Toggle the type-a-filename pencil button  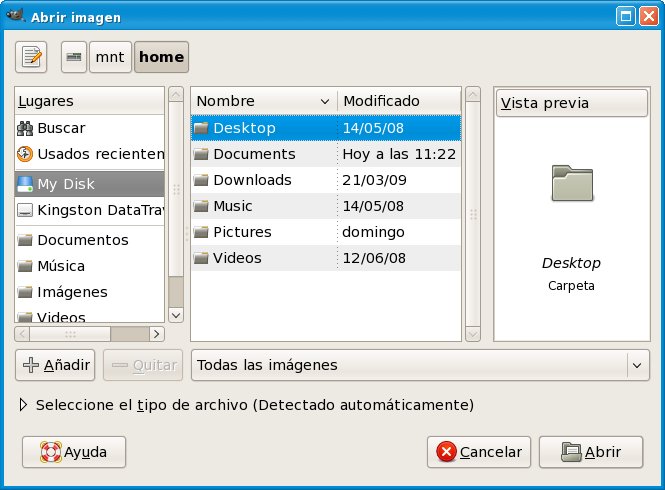[32, 57]
